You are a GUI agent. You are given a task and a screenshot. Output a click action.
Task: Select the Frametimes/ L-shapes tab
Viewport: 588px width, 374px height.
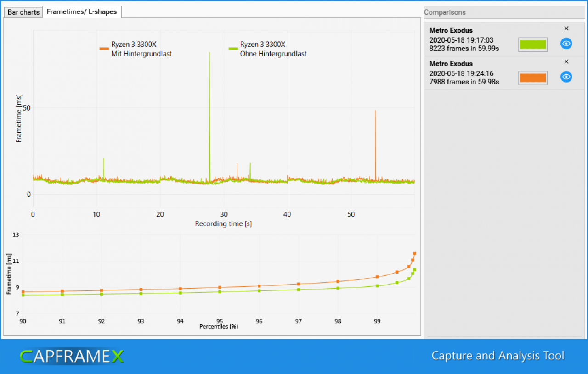[x=82, y=12]
